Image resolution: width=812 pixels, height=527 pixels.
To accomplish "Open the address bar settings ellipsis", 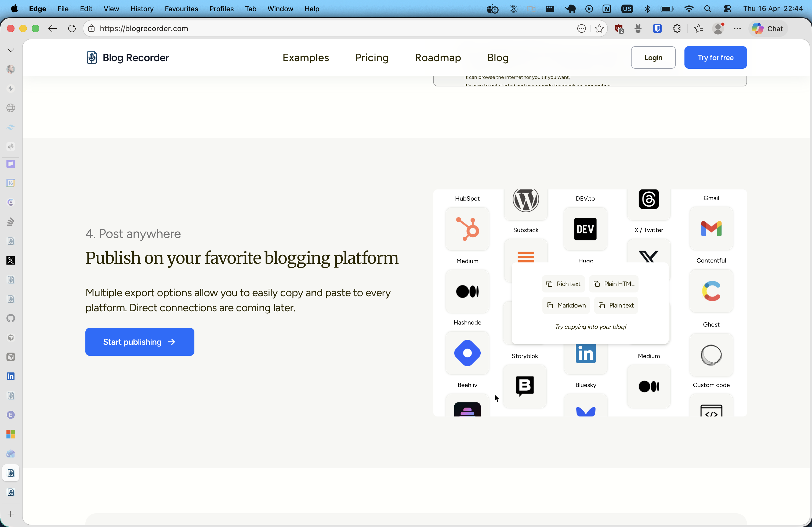I will [581, 29].
